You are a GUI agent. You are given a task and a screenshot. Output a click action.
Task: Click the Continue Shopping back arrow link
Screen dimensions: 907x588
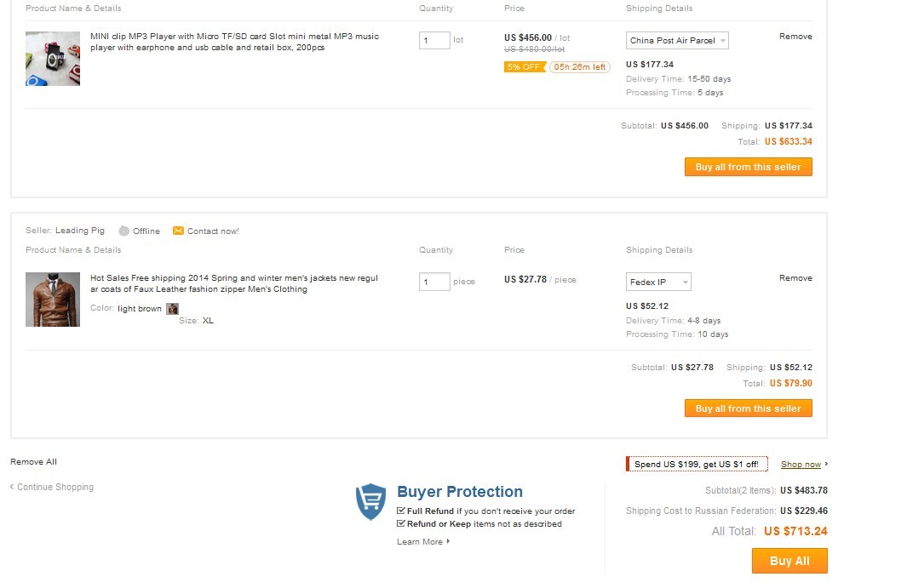tap(52, 488)
